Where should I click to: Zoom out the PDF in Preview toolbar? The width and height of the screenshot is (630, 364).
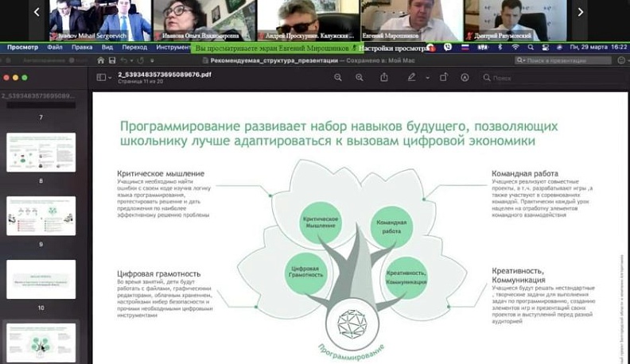point(338,77)
